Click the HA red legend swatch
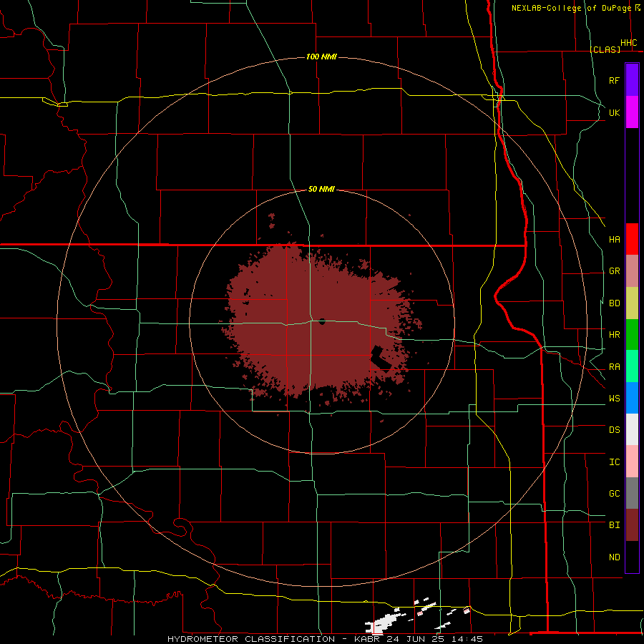The width and height of the screenshot is (644, 644). coord(632,239)
